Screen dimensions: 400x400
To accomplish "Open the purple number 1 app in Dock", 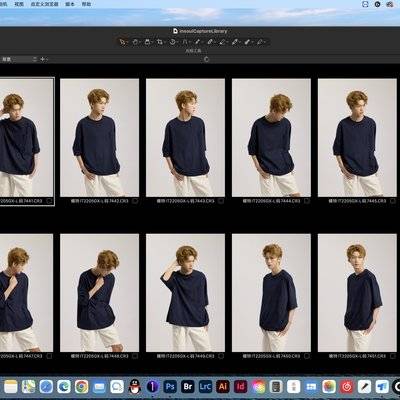I will 152,387.
